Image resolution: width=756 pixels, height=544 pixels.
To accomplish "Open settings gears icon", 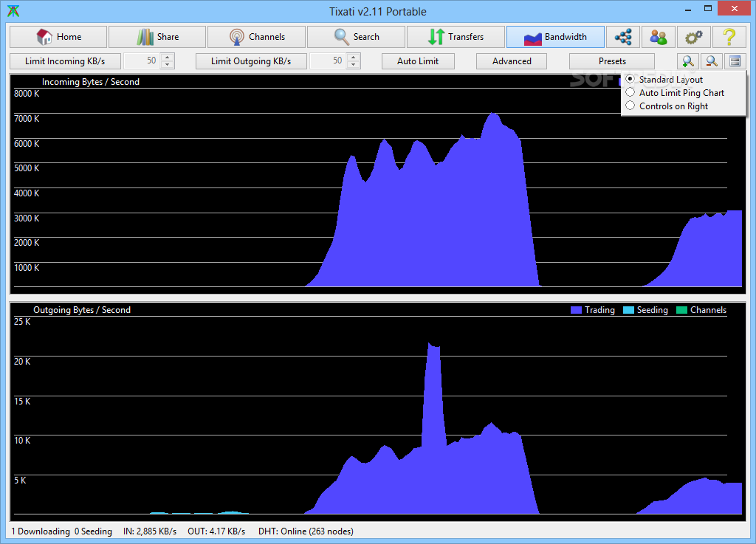I will (694, 37).
